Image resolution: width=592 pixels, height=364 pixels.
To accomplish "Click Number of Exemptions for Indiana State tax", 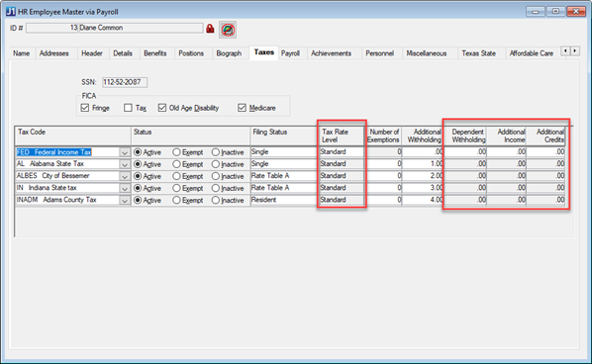I will (384, 188).
